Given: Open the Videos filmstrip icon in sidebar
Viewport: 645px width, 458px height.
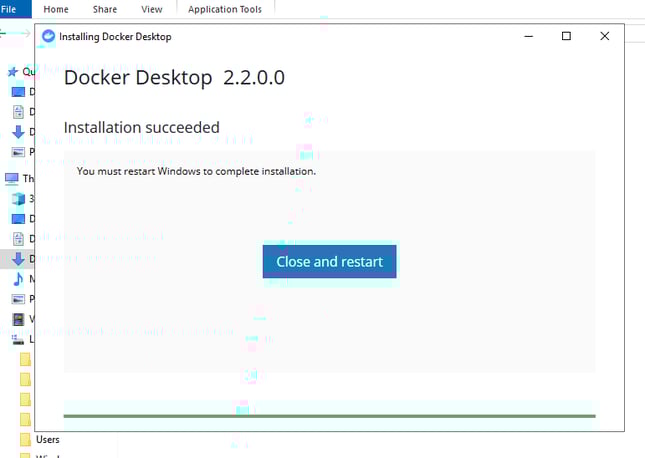Looking at the screenshot, I should pos(18,319).
